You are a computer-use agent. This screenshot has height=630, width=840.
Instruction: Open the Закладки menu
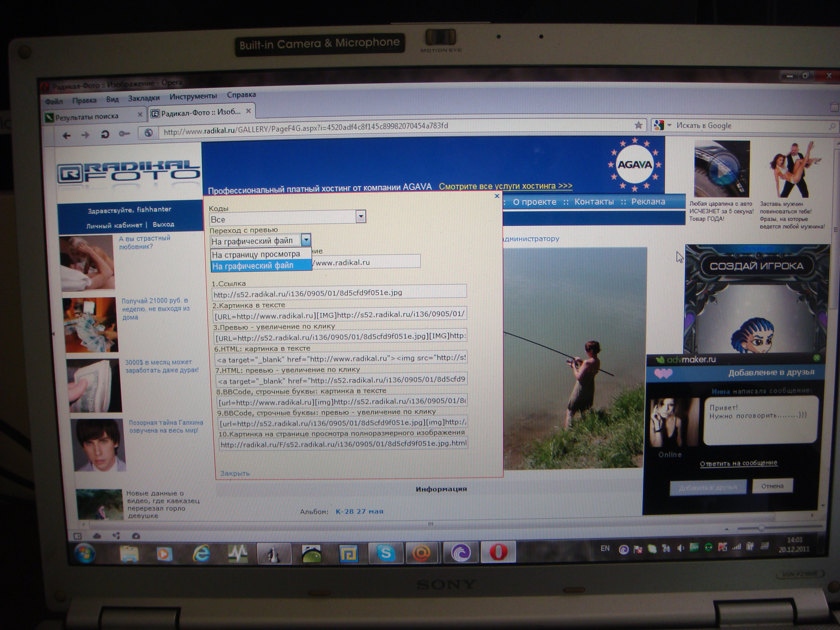coord(144,98)
